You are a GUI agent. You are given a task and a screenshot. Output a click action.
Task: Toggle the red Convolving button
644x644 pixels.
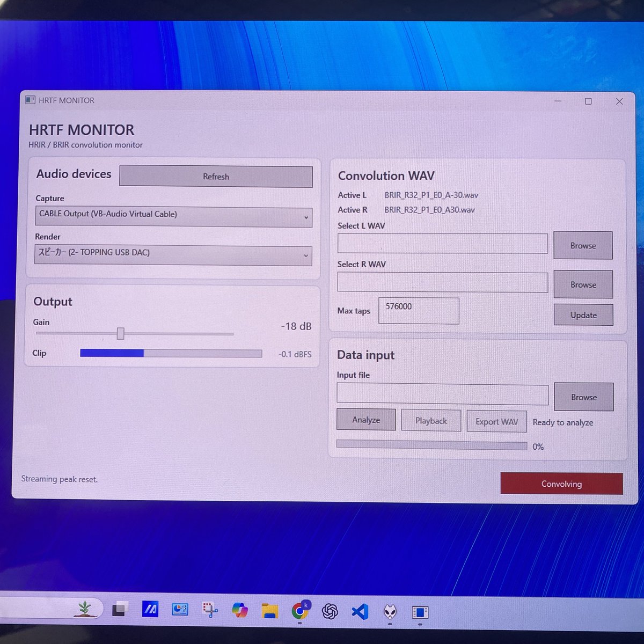[561, 484]
